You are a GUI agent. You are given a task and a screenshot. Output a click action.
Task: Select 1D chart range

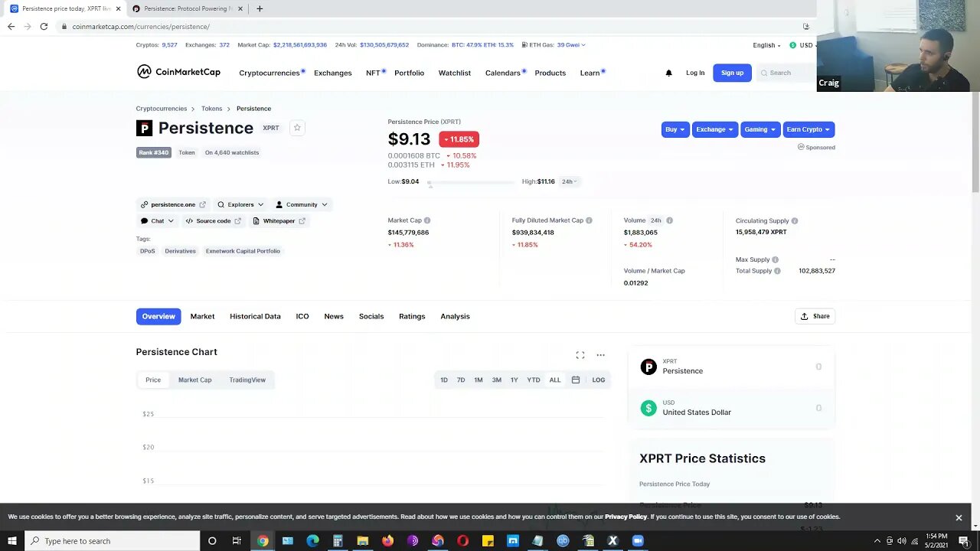(444, 380)
